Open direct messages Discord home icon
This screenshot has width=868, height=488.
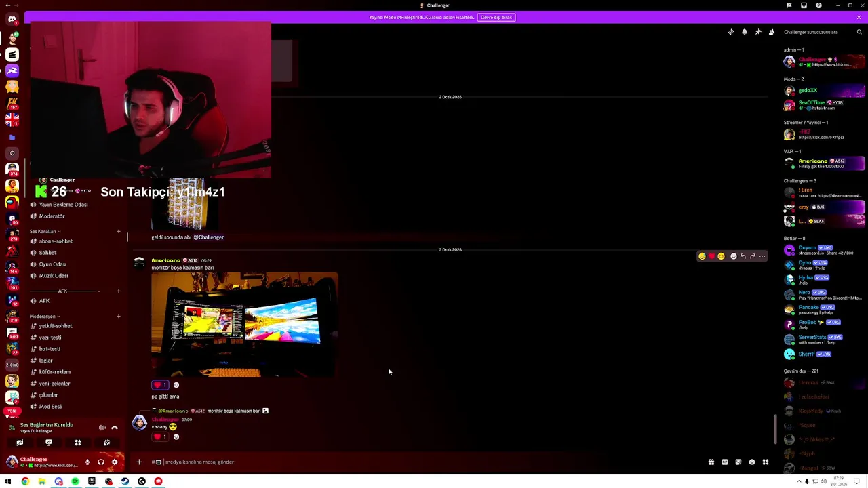click(x=12, y=19)
